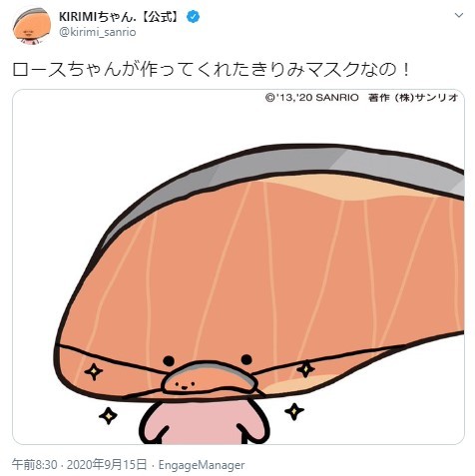Screen dimensions: 475x476
Task: Open the EngageManager source link
Action: click(x=202, y=465)
